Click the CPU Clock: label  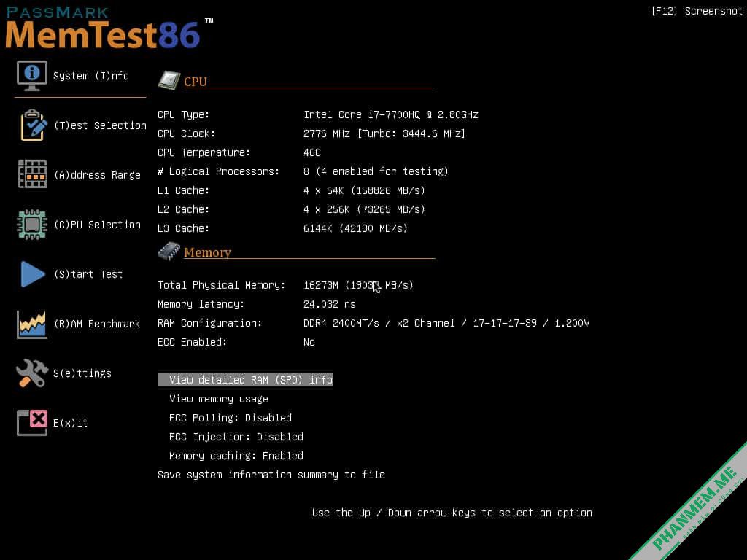[186, 134]
